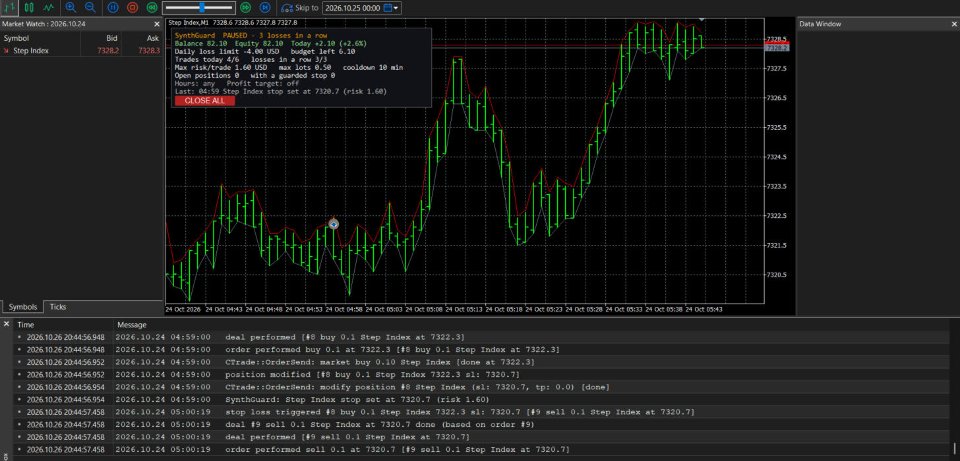Select log row 'deal performed [#9 sell'
Viewport: 960px width, 461px height.
click(x=481, y=437)
